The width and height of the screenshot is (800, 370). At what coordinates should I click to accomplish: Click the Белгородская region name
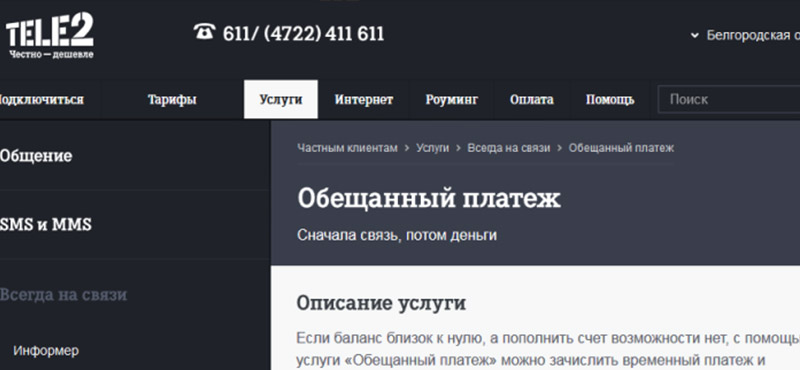pos(753,36)
